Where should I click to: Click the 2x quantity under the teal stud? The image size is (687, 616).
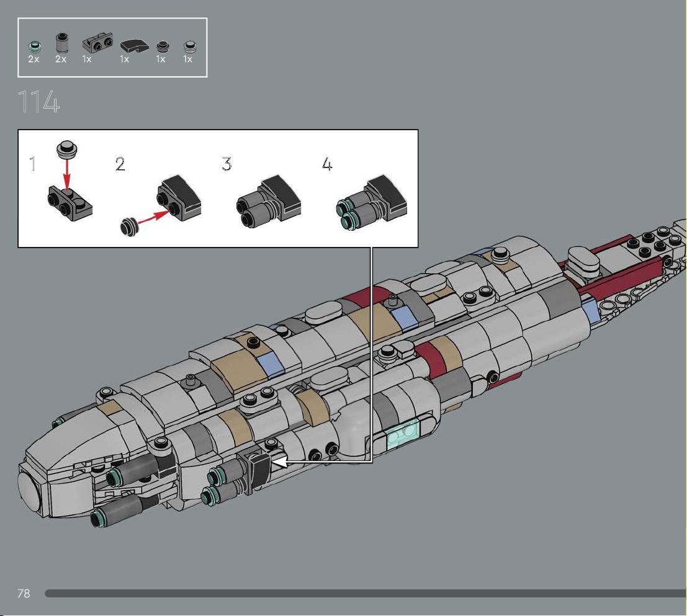pos(34,59)
